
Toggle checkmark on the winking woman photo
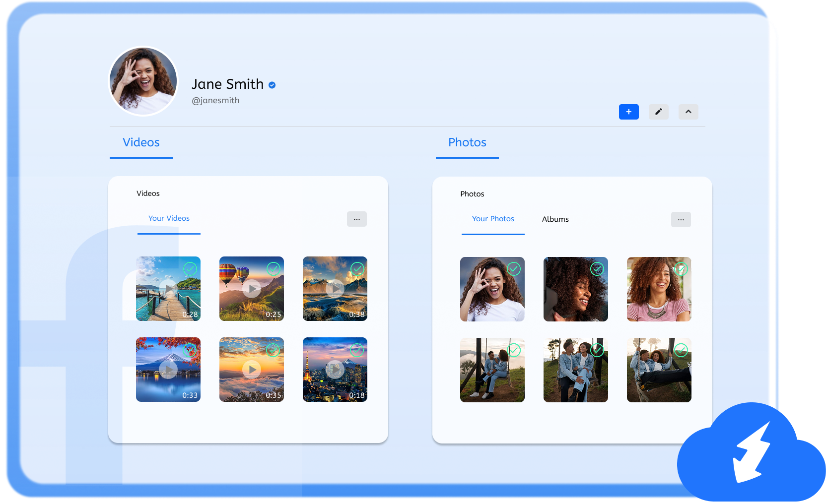click(x=514, y=269)
